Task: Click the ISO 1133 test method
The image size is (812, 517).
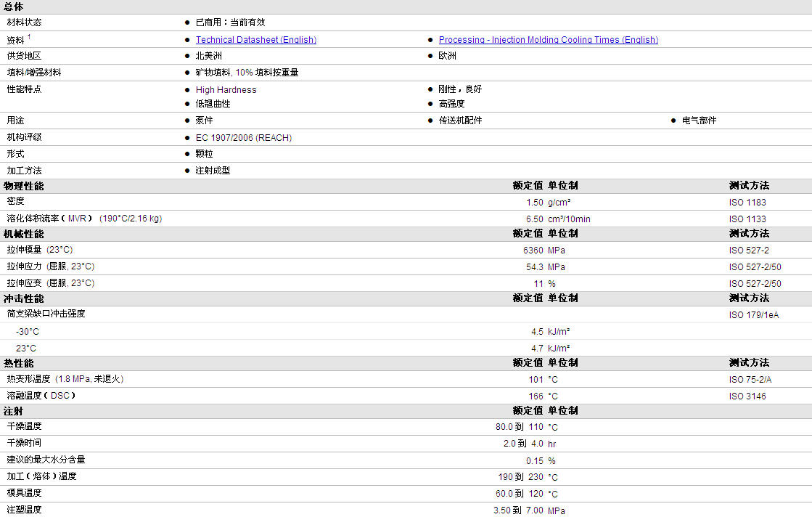Action: 747,219
